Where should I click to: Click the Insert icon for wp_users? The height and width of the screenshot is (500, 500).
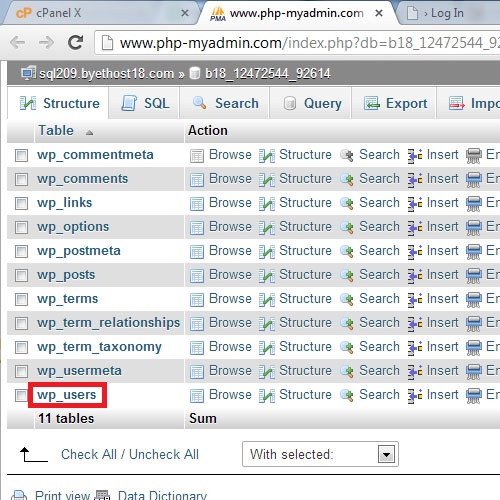pos(415,395)
